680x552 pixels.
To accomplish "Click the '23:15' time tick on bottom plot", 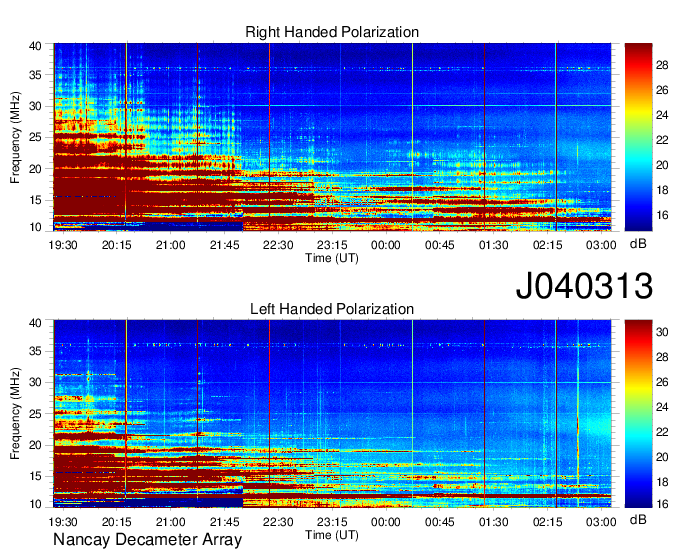I will [x=332, y=522].
